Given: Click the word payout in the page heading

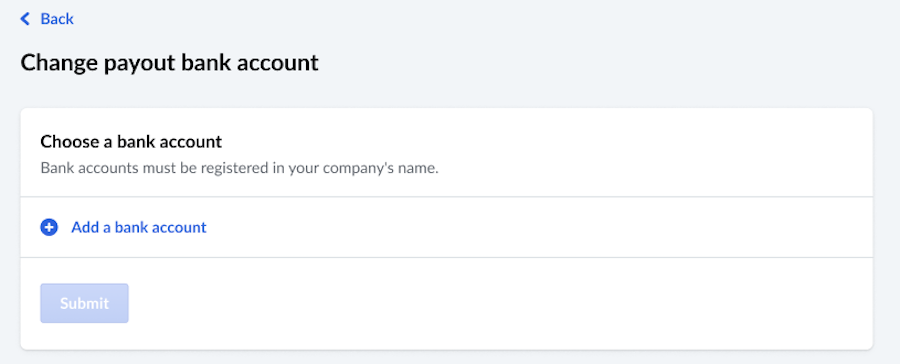Looking at the screenshot, I should (x=140, y=63).
